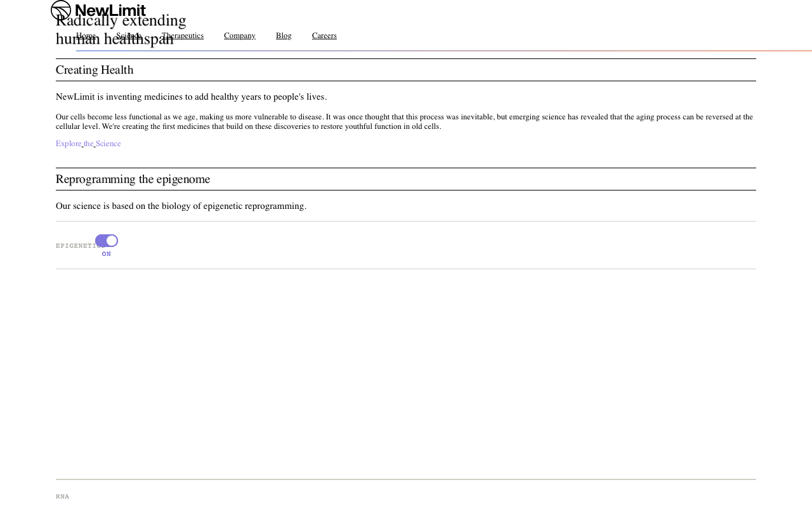The image size is (812, 508).
Task: Click the paragraph about cells becoming less functional
Action: tap(405, 122)
